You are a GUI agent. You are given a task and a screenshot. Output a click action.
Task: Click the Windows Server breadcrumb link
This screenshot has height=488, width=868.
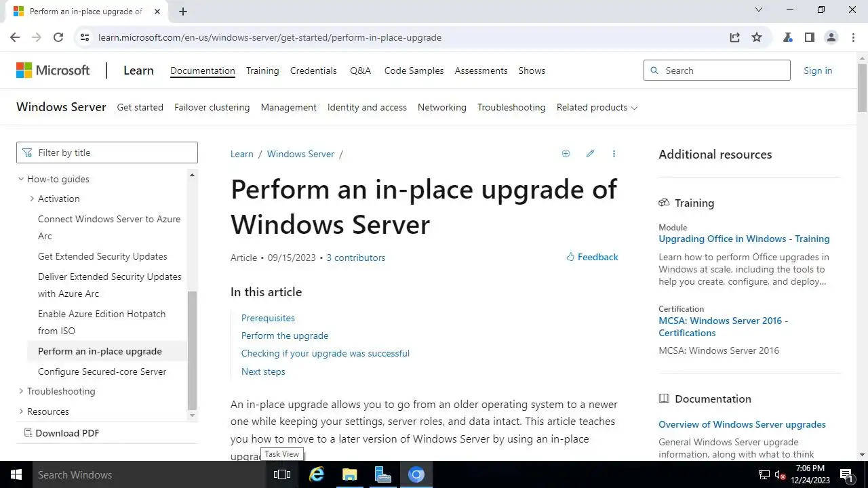pyautogui.click(x=300, y=154)
